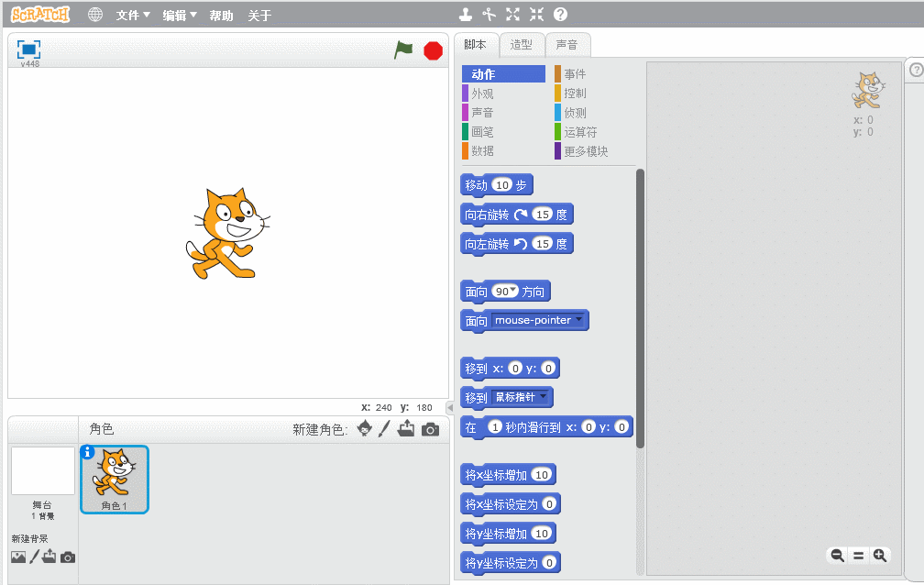924x585 pixels.
Task: Select the 数据 block category
Action: click(478, 151)
